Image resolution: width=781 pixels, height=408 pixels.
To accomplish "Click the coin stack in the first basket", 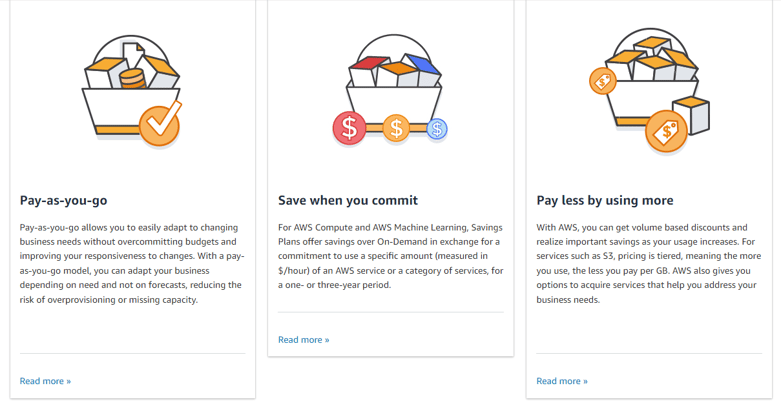I will 132,79.
